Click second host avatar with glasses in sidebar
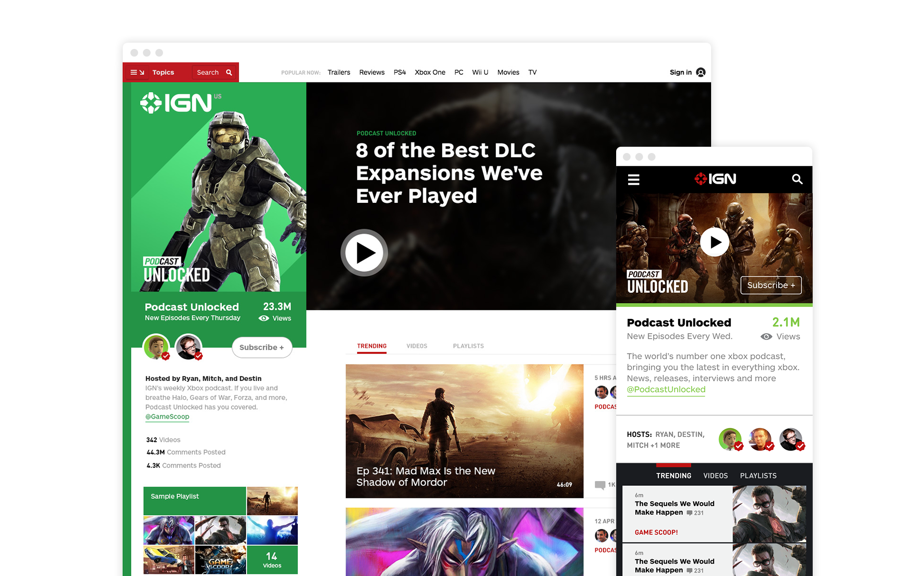The image size is (924, 576). [189, 347]
